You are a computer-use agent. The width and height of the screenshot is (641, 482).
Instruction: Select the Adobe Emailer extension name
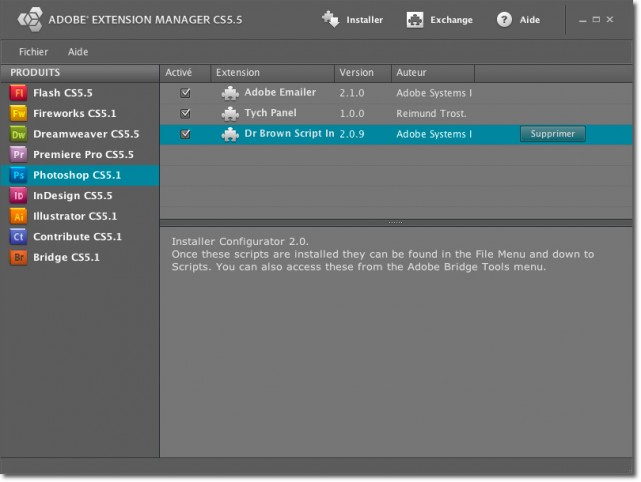click(x=280, y=92)
